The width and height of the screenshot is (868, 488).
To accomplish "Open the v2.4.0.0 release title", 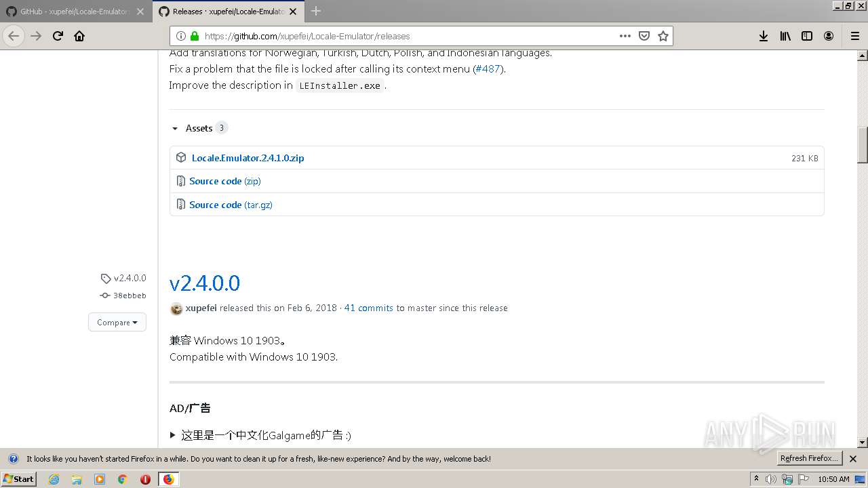I will [205, 283].
